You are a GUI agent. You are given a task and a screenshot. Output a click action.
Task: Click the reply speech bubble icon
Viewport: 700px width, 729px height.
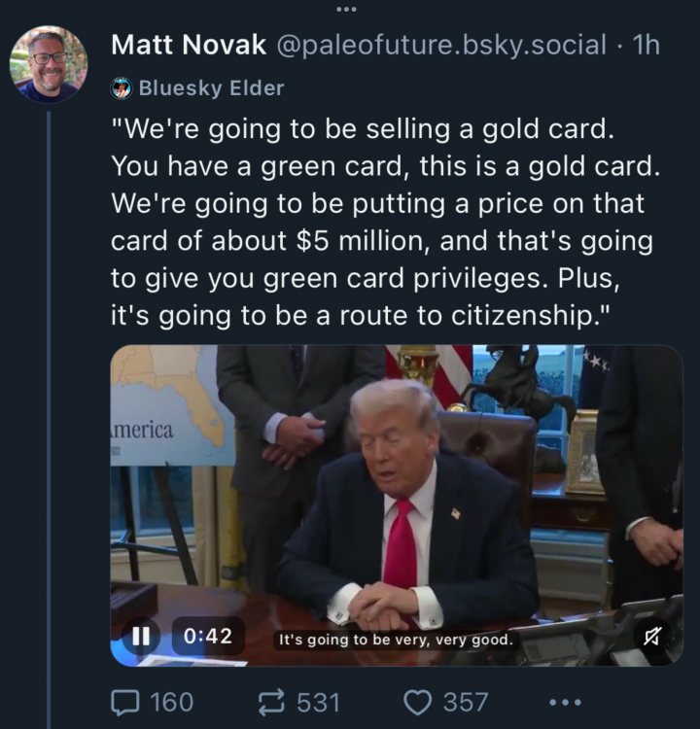tap(125, 701)
